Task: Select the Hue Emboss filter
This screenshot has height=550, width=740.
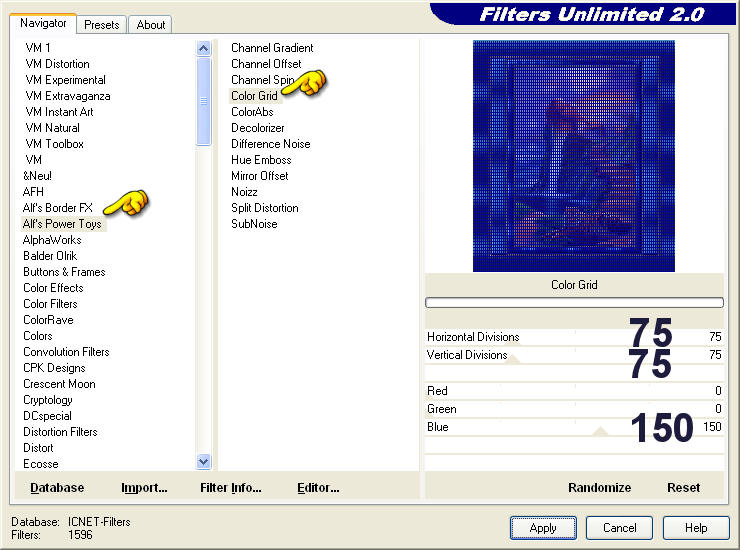Action: (x=261, y=160)
